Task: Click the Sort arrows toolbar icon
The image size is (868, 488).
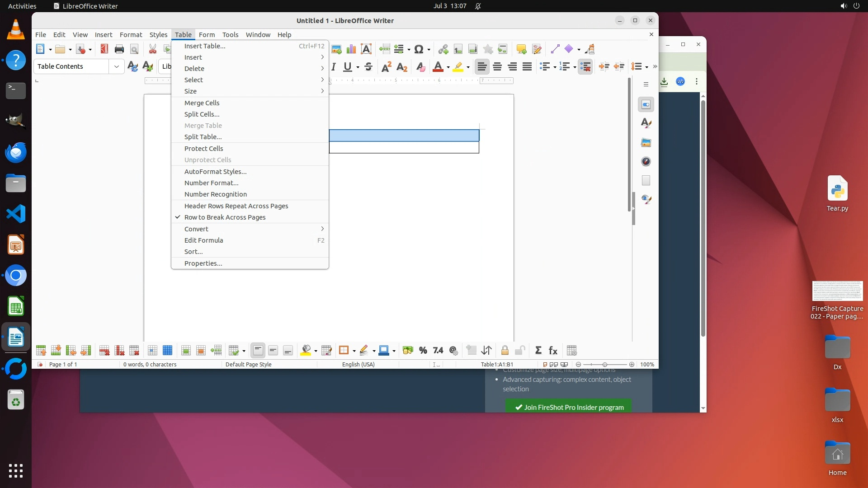Action: [486, 351]
